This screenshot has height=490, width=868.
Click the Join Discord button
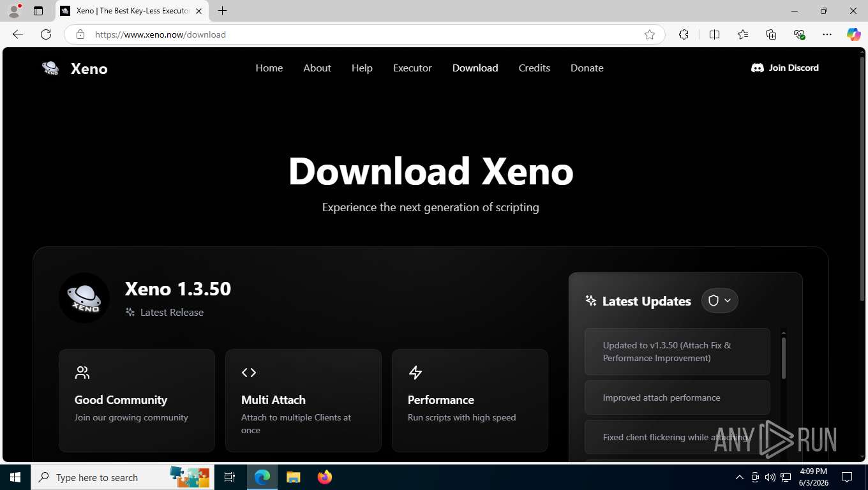[x=785, y=68]
